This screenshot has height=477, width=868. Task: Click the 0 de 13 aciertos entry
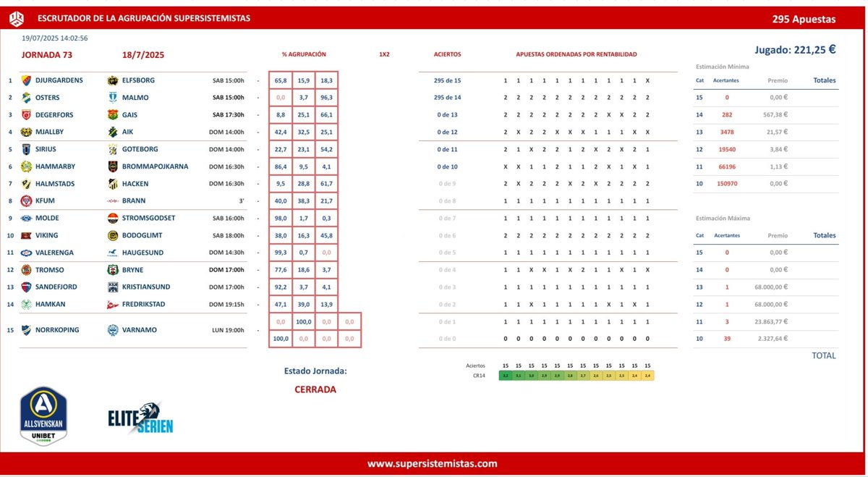click(448, 115)
